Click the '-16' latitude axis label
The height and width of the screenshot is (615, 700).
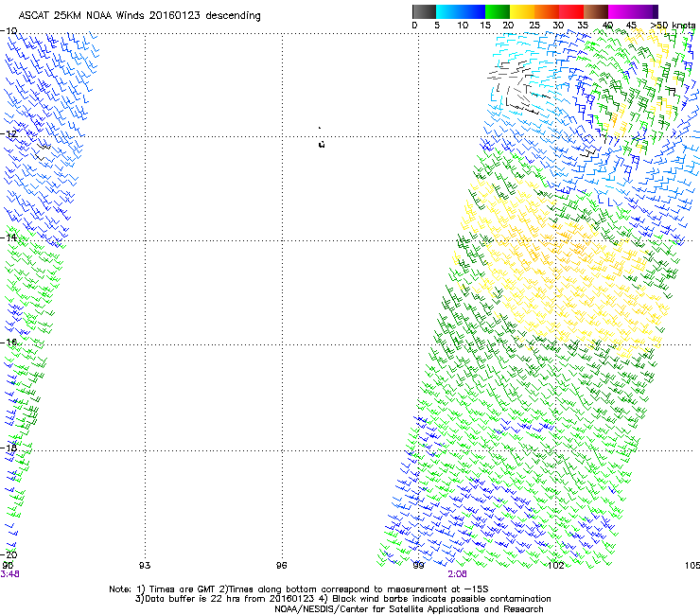click(x=9, y=343)
